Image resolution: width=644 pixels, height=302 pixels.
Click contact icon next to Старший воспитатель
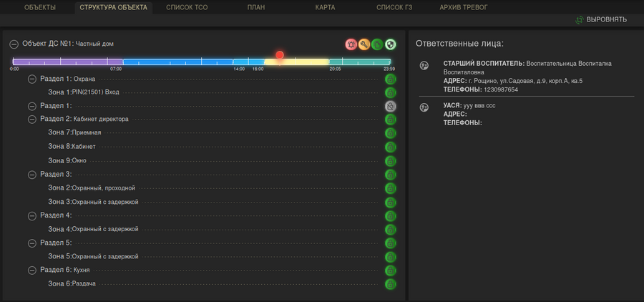pos(424,66)
